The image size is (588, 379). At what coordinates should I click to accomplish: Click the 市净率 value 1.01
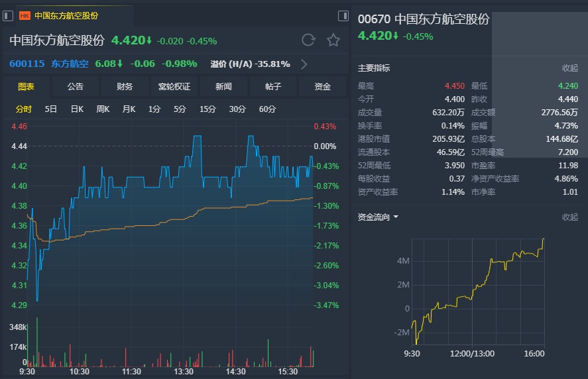570,192
